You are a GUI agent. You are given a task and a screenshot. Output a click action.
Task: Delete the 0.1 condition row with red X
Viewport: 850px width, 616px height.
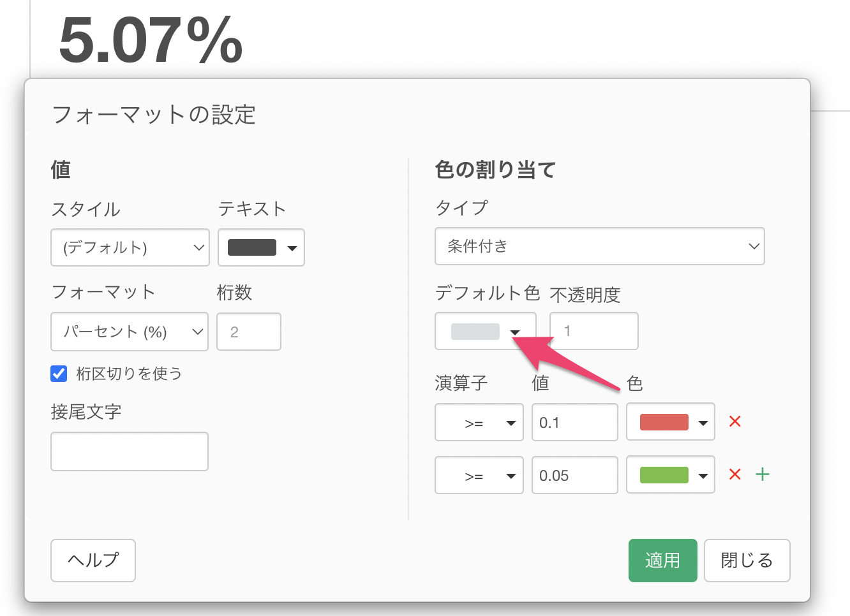734,422
